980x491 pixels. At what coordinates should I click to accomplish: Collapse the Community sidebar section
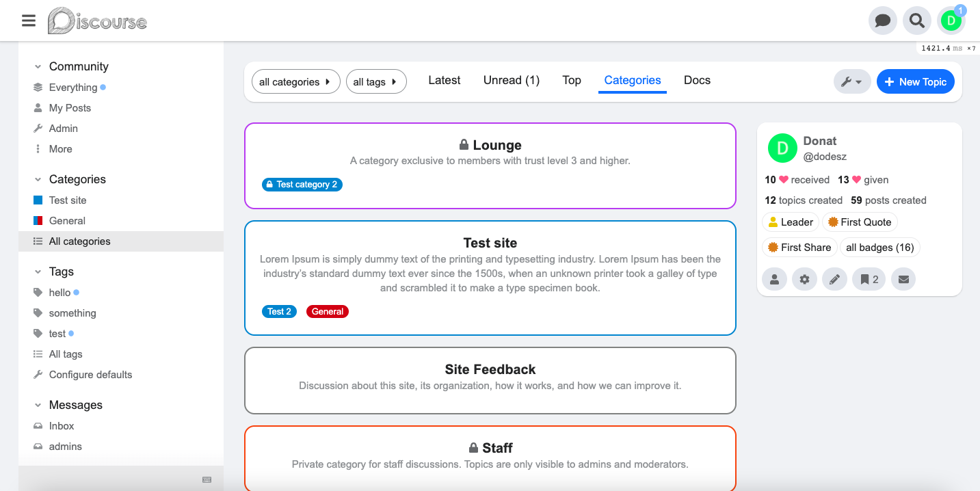pos(38,66)
